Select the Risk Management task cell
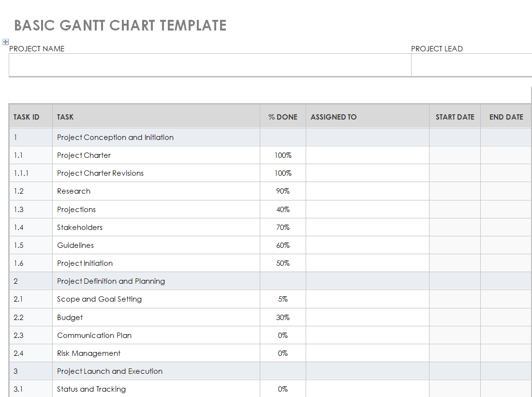 [x=156, y=353]
